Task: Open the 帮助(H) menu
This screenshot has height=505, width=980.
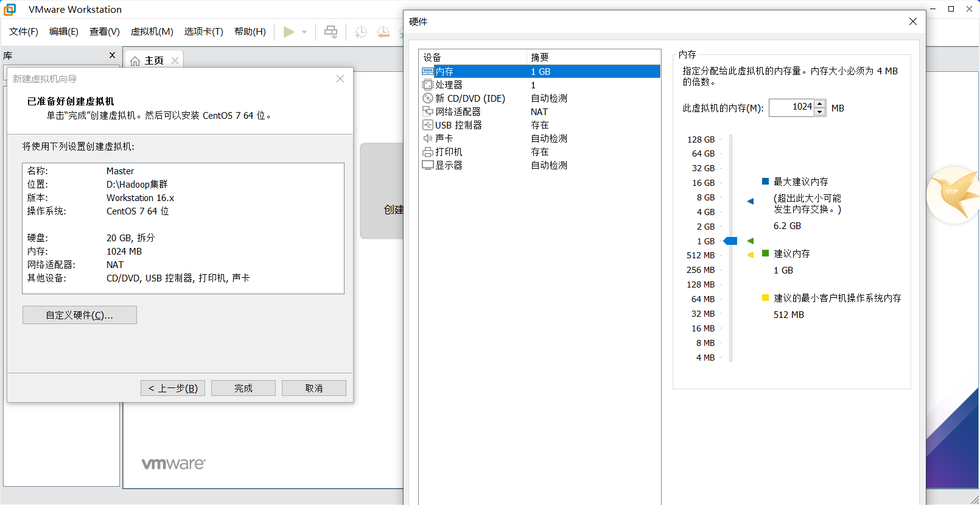Action: point(250,32)
